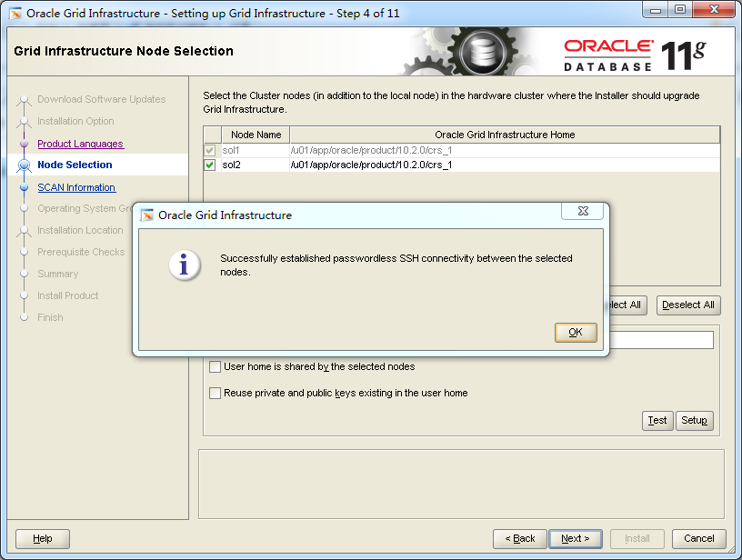Click the sol2 Grid home path cell
742x560 pixels.
coord(505,165)
